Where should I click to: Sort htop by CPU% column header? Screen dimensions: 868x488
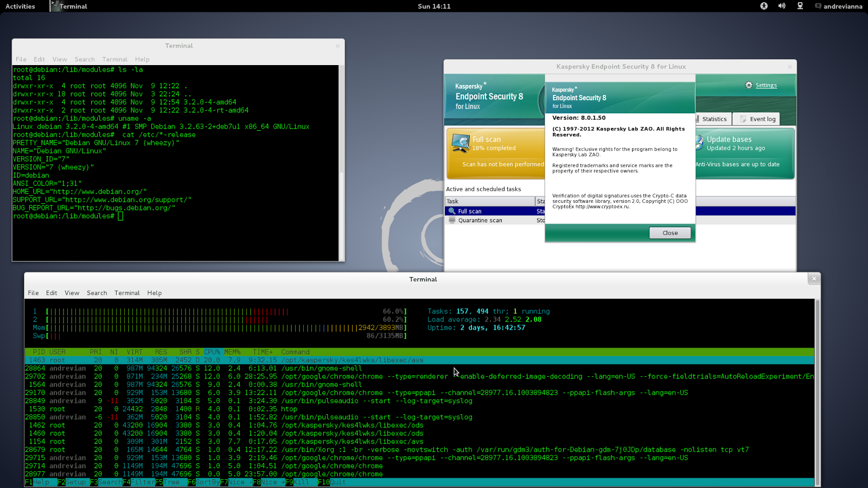212,352
